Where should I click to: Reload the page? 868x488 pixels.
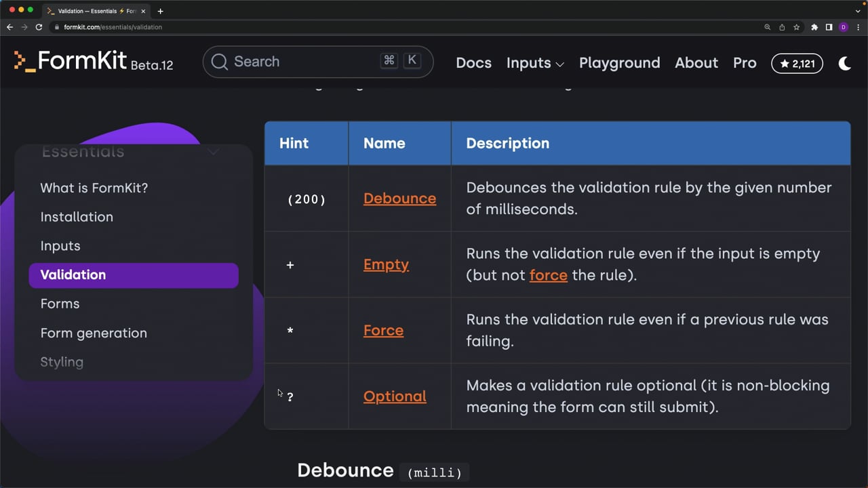click(x=39, y=27)
